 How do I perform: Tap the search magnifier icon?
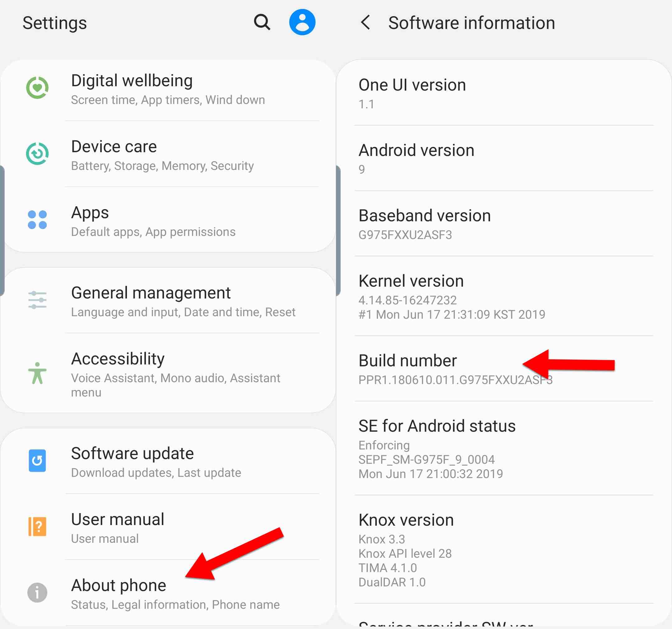(x=262, y=22)
